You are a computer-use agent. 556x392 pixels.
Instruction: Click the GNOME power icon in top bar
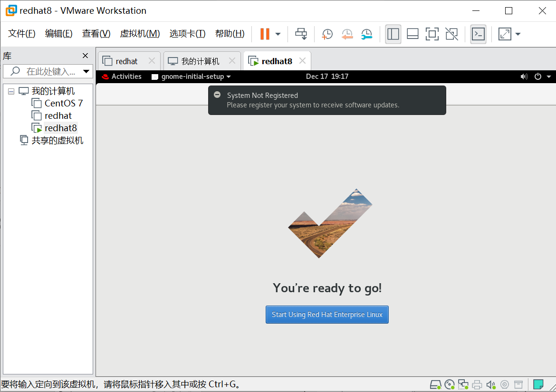pos(537,76)
